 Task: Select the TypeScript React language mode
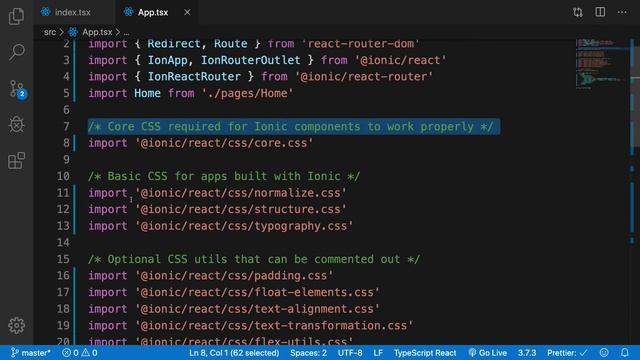tap(425, 353)
